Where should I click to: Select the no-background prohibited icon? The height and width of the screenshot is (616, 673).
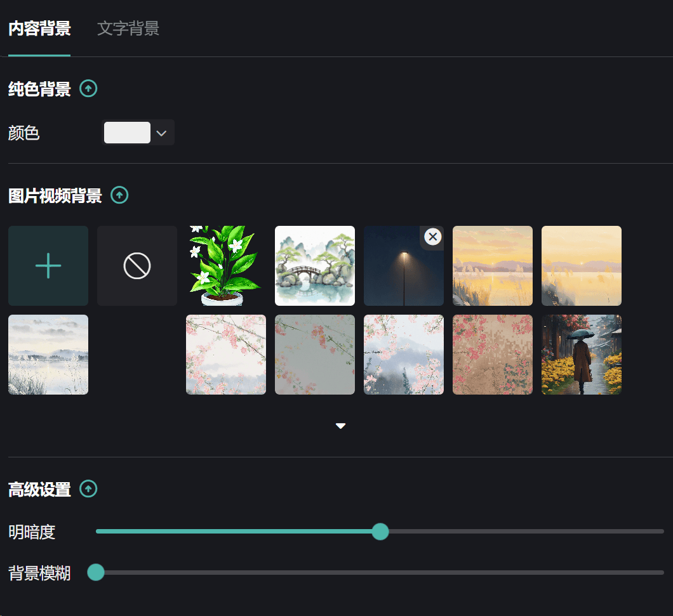(x=137, y=266)
